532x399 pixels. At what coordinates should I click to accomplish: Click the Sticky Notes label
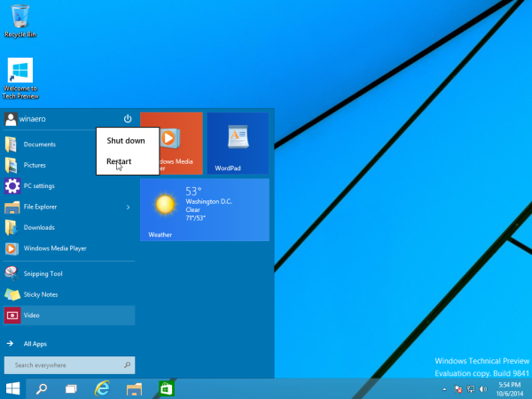coord(41,294)
